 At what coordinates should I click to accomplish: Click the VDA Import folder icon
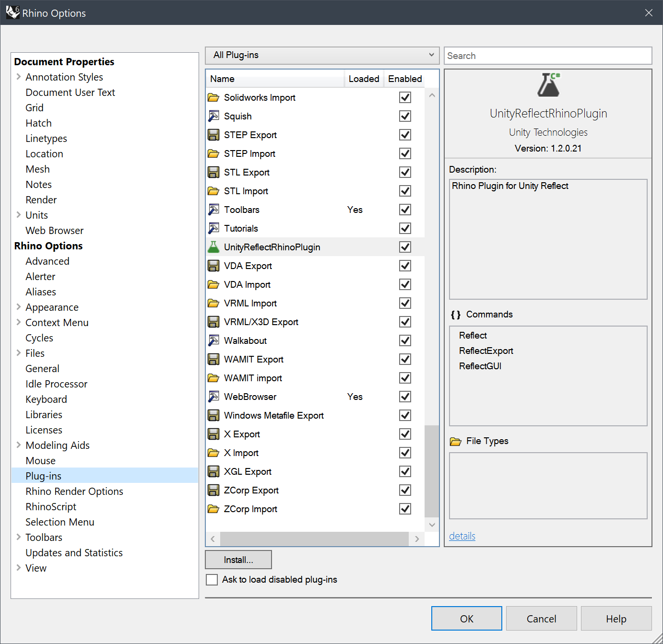[213, 284]
